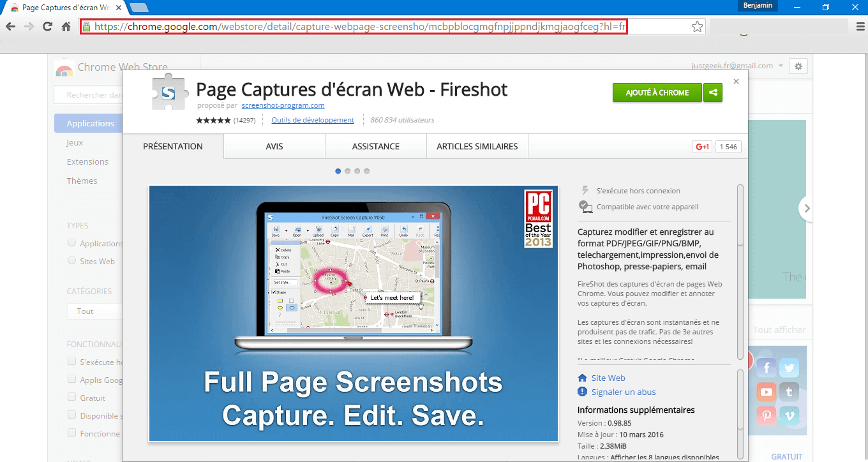Switch to the Présentation tab
The height and width of the screenshot is (462, 868).
(x=173, y=146)
